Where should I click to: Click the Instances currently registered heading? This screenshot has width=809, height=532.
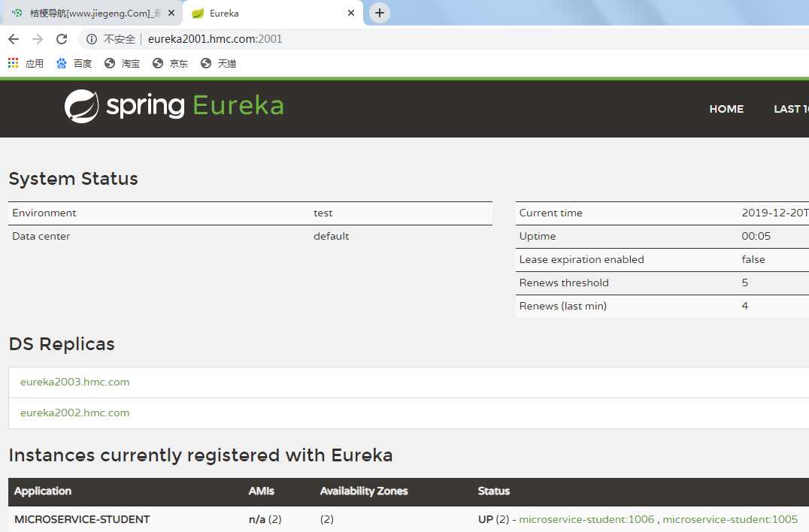tap(201, 455)
